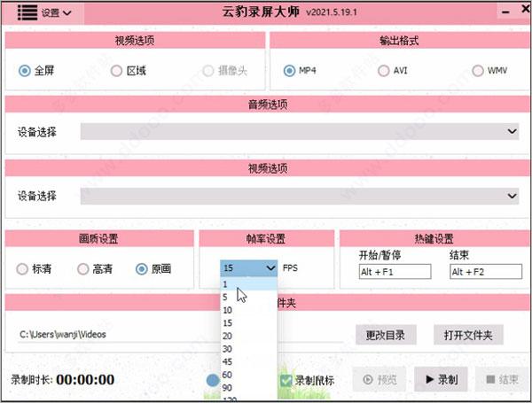The image size is (532, 403).
Task: Click the v2021.5.19.1 version text
Action: click(x=331, y=12)
